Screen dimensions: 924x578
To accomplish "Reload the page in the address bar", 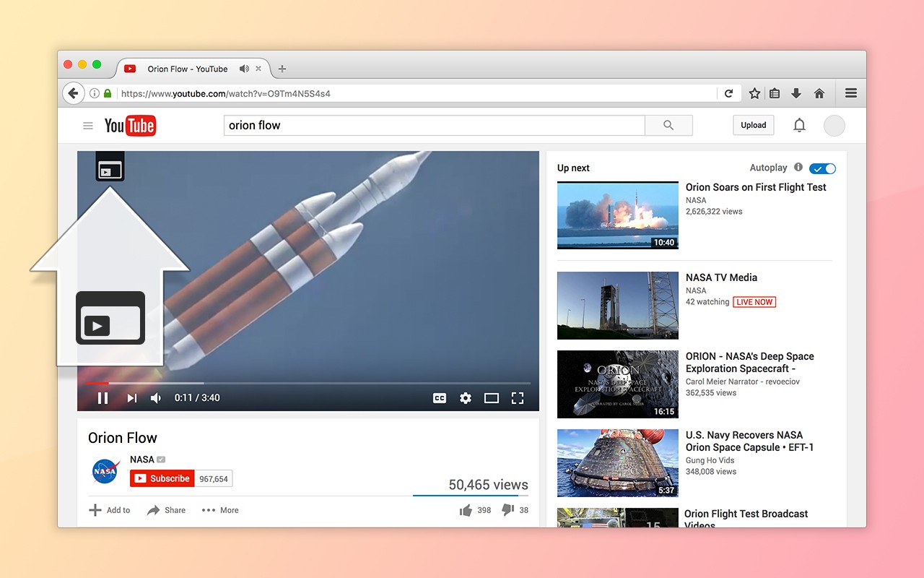I will pos(729,93).
